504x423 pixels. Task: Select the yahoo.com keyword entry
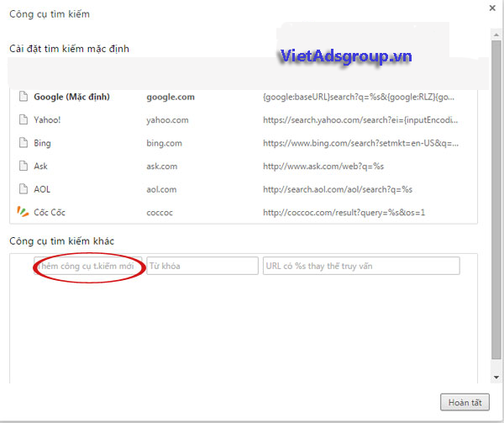coord(167,120)
